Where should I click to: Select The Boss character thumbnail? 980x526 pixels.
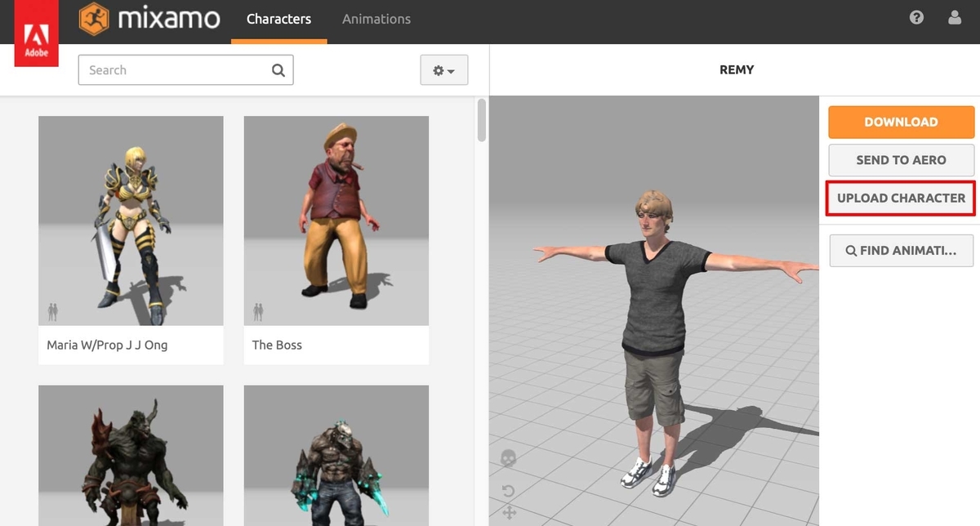[x=336, y=221]
